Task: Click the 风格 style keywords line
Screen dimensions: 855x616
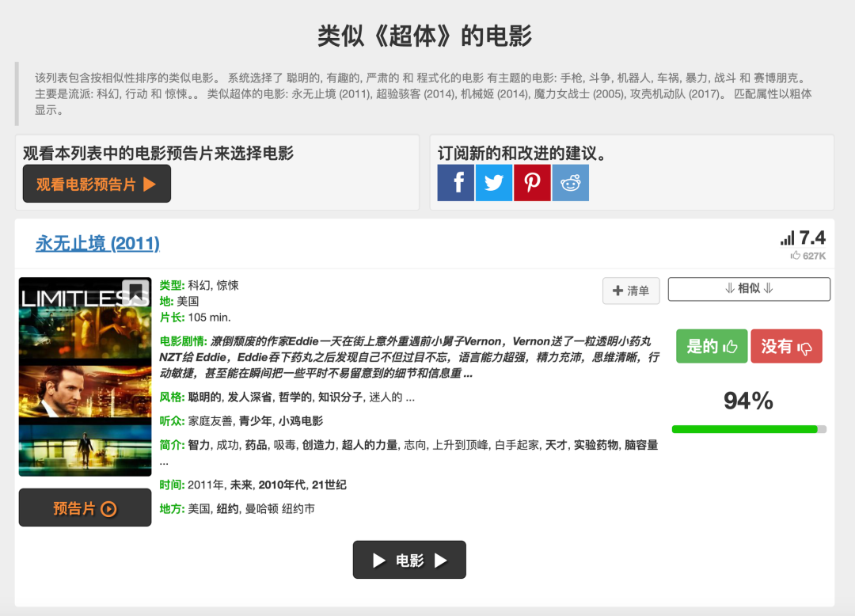Action: coord(287,397)
